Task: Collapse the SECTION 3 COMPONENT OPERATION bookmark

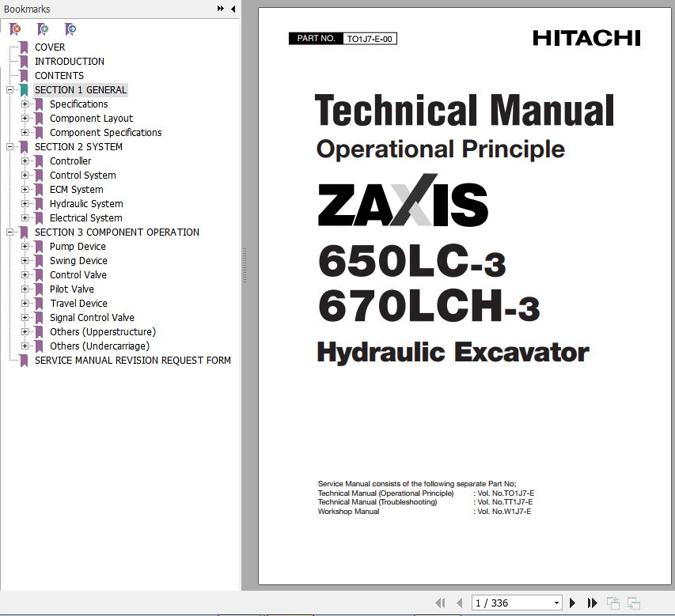Action: pos(9,232)
